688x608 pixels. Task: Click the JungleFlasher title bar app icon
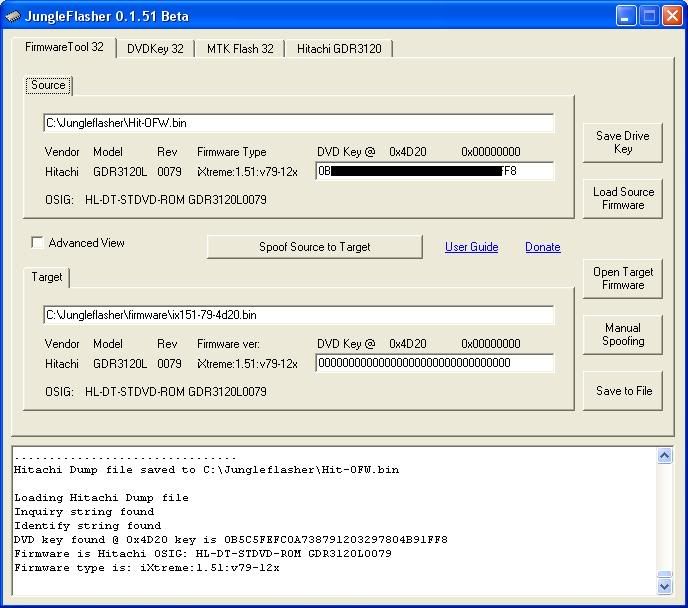pyautogui.click(x=13, y=16)
